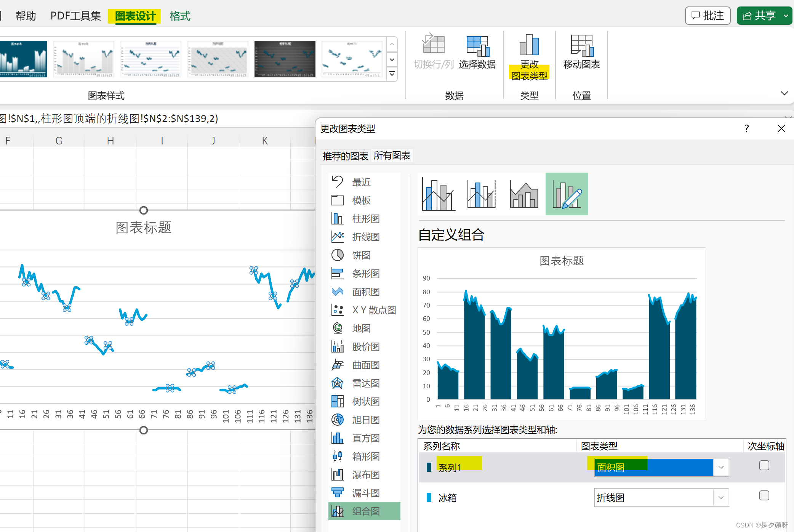Click 冰箱 light blue color swatch

click(429, 498)
